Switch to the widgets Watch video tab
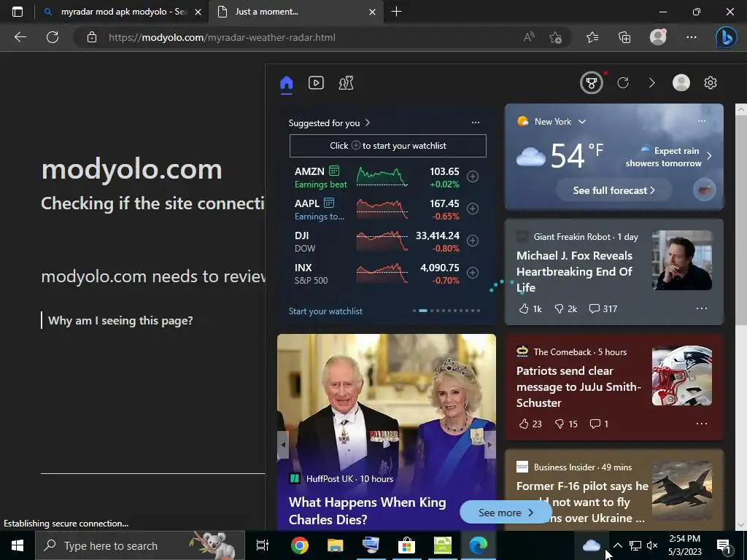747x560 pixels. [316, 83]
